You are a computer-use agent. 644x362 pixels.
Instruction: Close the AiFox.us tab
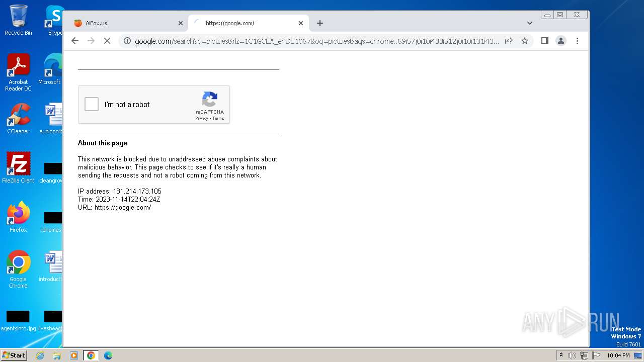[x=181, y=23]
